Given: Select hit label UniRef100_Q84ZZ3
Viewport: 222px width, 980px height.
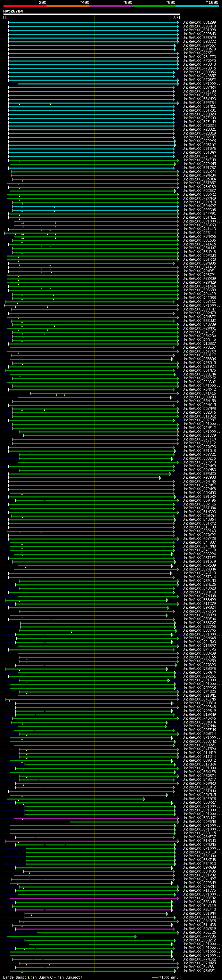Looking at the screenshot, I should [x=199, y=57].
